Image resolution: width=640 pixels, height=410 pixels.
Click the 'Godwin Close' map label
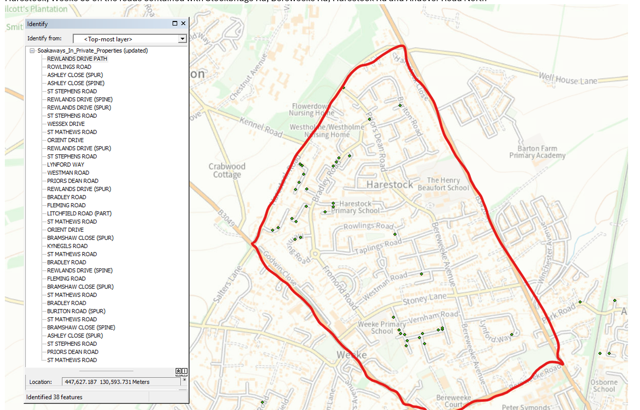click(x=280, y=267)
